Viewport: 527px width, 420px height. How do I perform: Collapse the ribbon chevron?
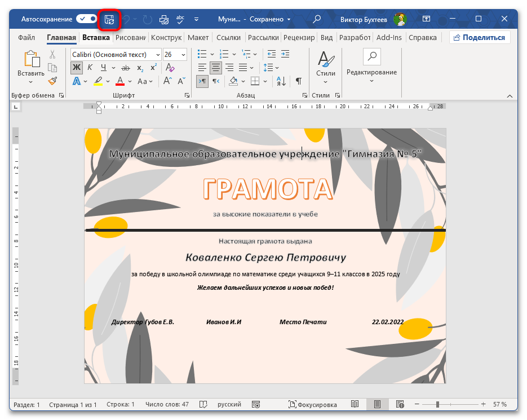[x=510, y=96]
